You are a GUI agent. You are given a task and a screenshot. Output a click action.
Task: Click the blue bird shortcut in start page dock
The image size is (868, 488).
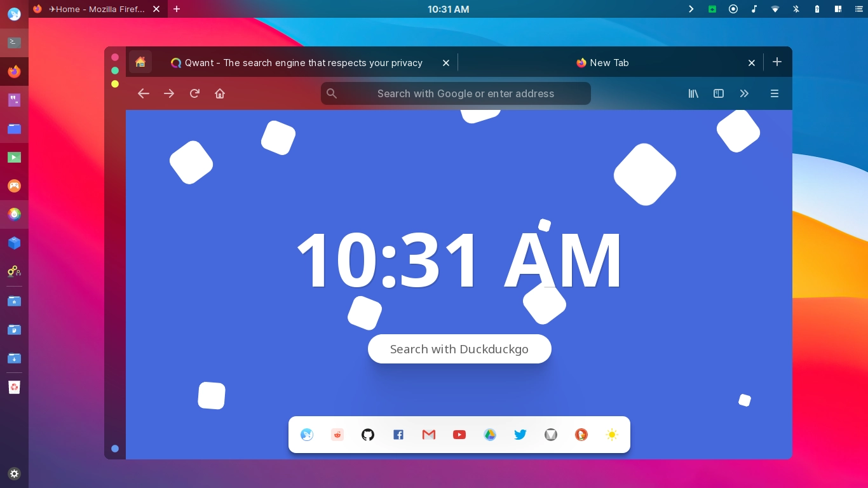[307, 435]
